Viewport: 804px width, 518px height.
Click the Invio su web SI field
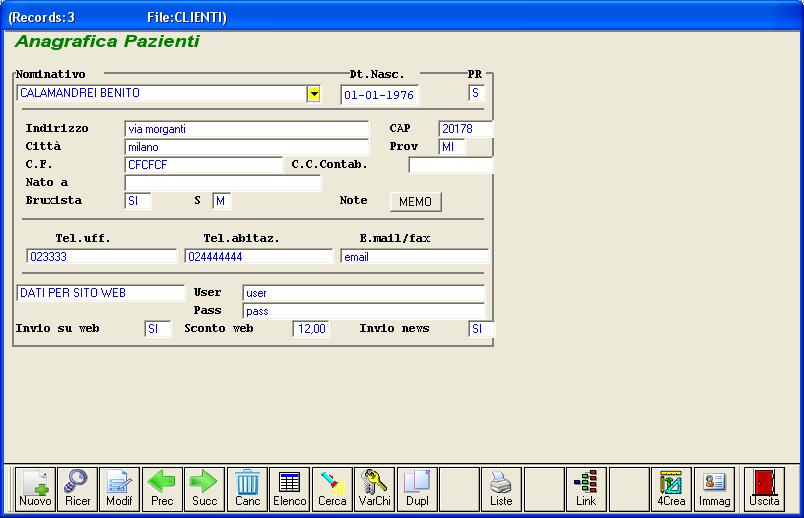[x=157, y=329]
